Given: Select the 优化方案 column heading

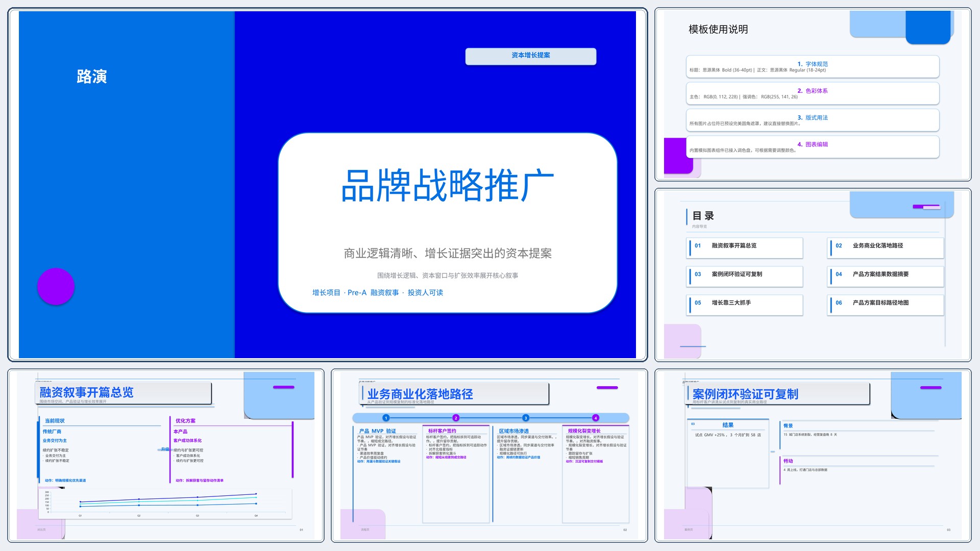Looking at the screenshot, I should 185,421.
